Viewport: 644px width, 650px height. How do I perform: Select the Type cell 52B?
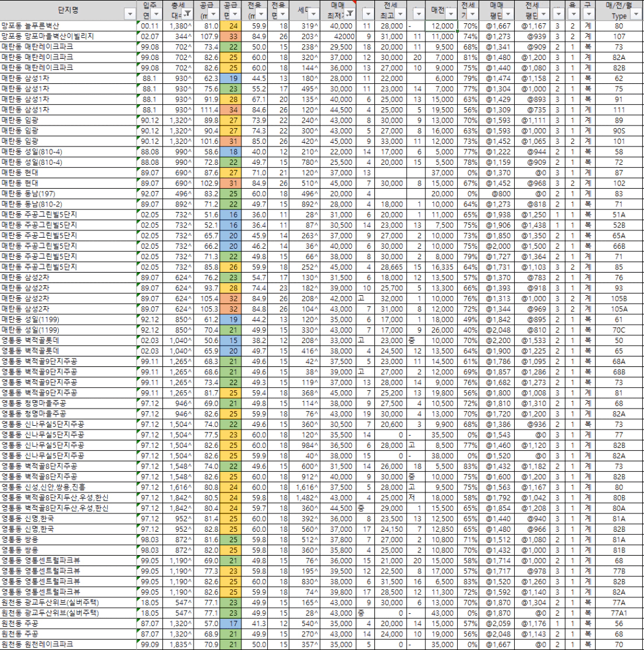point(619,225)
